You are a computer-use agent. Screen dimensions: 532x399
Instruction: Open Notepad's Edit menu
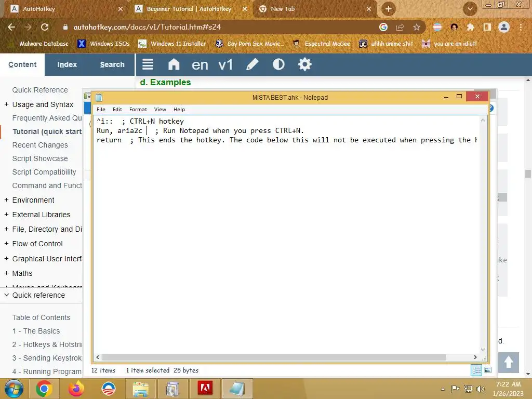click(x=117, y=109)
